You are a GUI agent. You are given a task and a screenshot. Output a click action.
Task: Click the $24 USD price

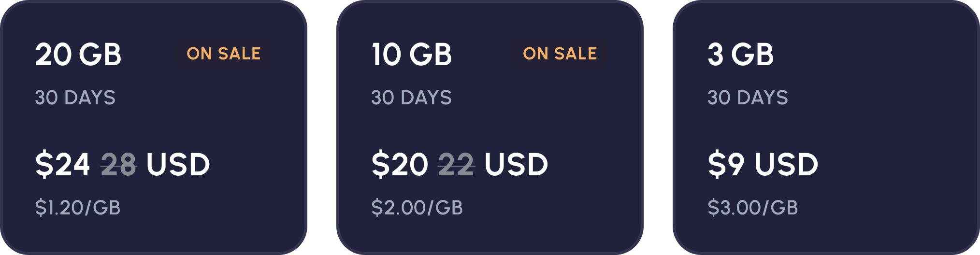click(x=123, y=164)
